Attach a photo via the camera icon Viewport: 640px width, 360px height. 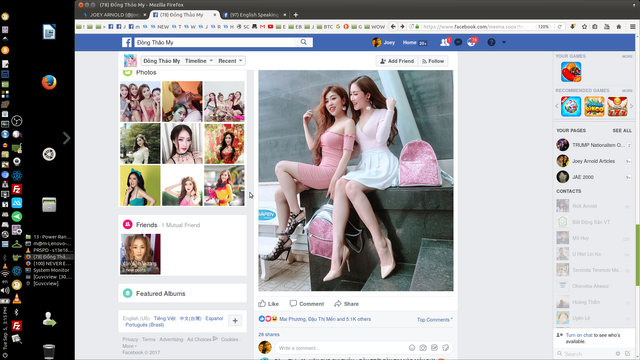423,348
